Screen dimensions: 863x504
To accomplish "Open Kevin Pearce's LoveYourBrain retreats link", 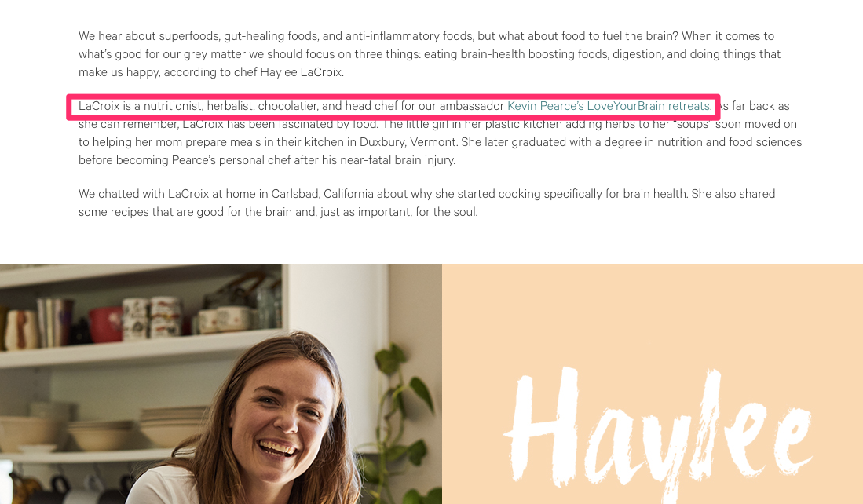I will click(609, 106).
